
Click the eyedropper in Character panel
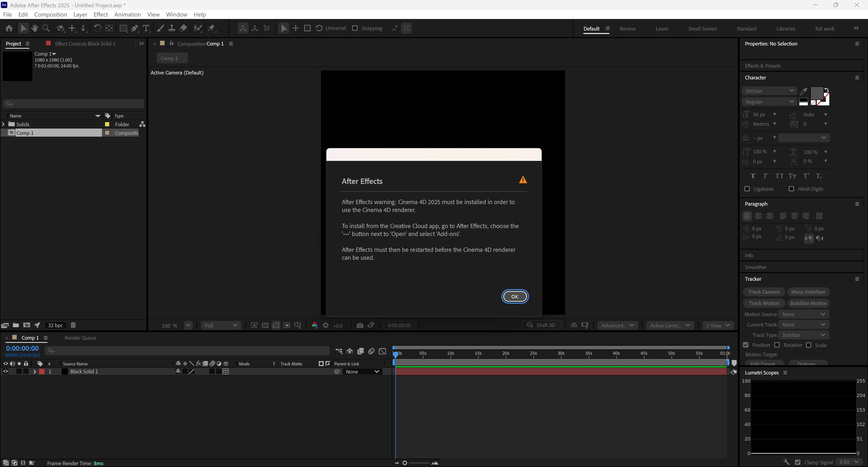803,91
